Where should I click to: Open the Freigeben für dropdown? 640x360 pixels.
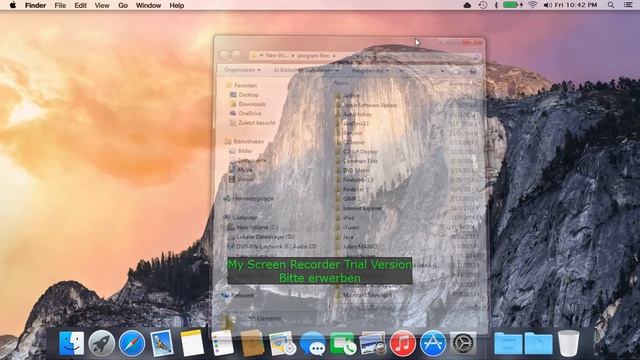click(370, 71)
